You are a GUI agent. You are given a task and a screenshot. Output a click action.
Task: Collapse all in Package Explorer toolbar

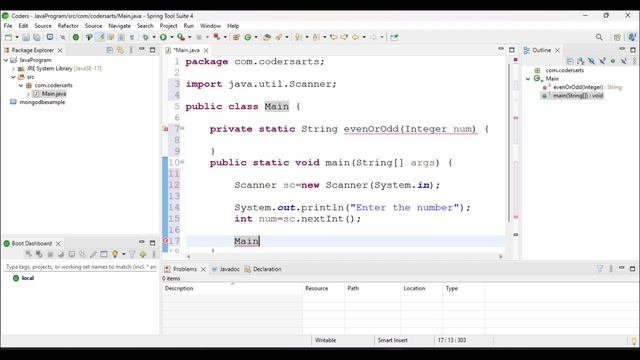[x=110, y=50]
